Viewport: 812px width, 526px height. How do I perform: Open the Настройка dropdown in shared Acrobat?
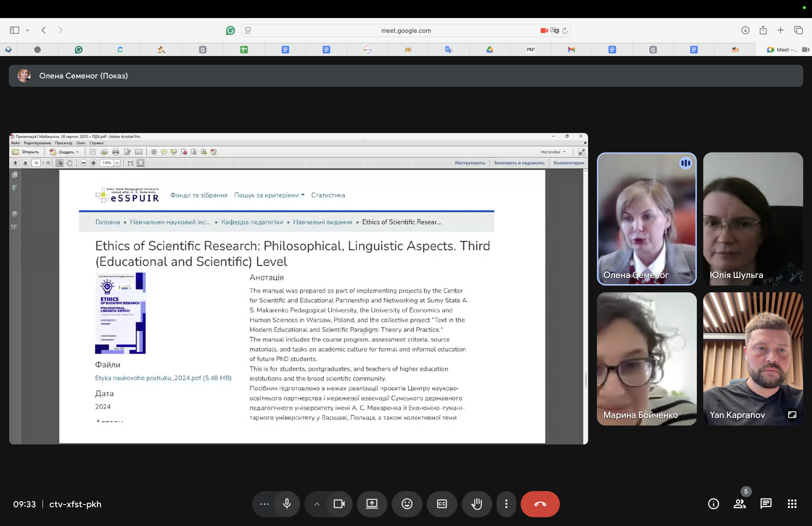(553, 152)
